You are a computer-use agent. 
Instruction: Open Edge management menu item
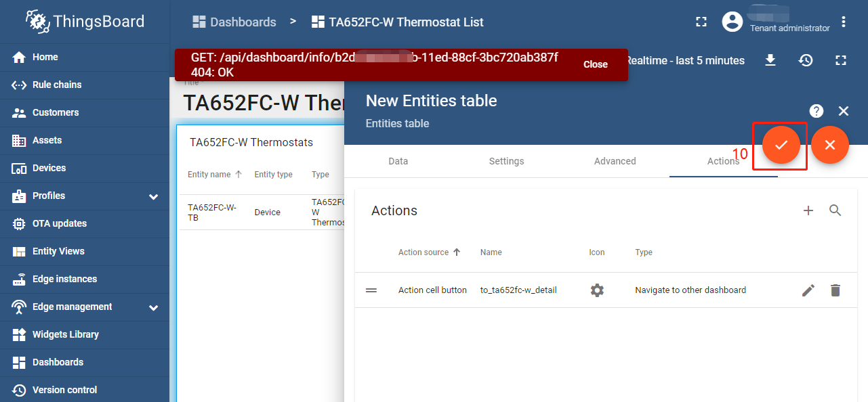pos(85,307)
